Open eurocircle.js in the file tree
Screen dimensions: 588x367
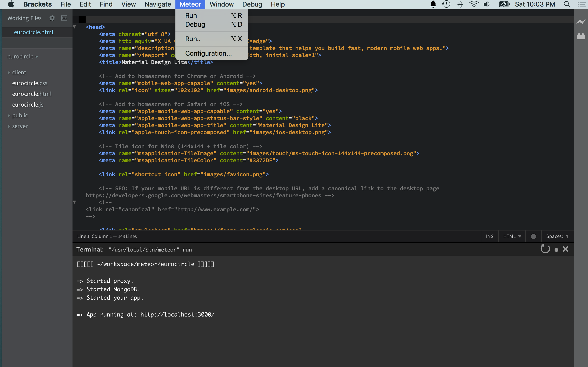click(x=28, y=105)
